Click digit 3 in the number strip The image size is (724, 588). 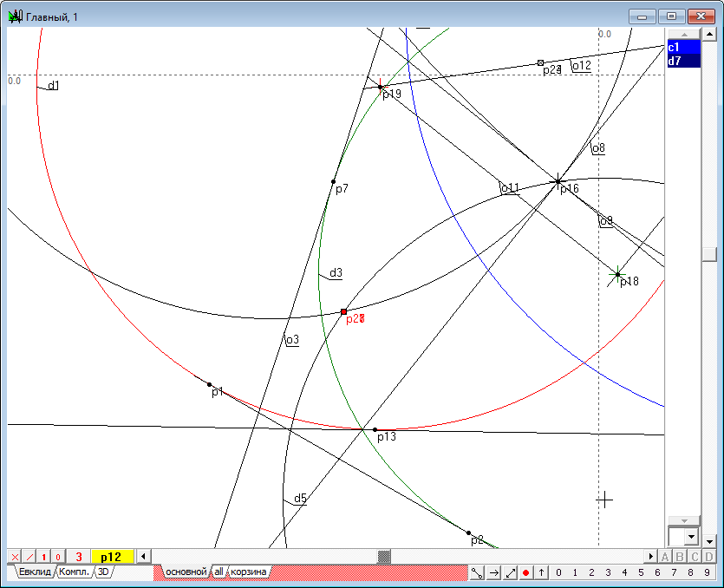608,572
